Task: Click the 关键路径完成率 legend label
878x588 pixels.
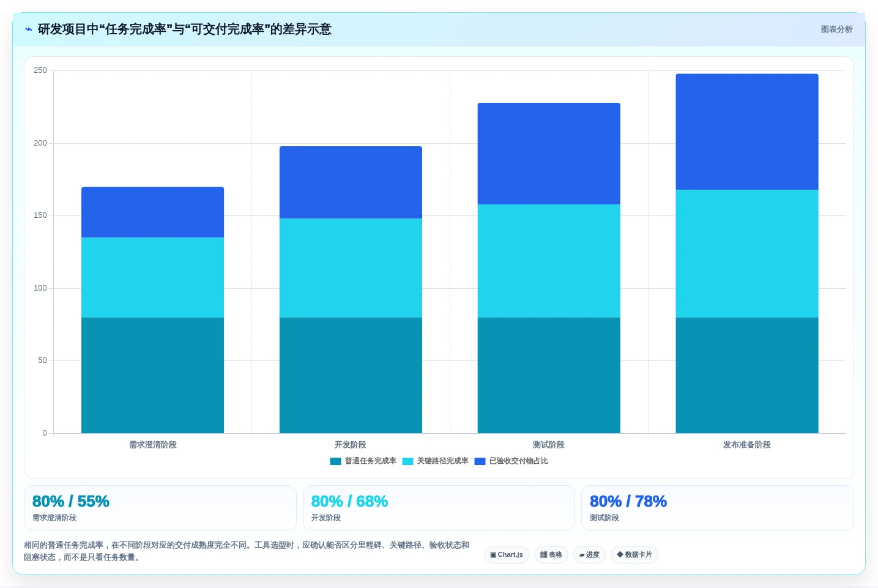Action: [x=443, y=461]
